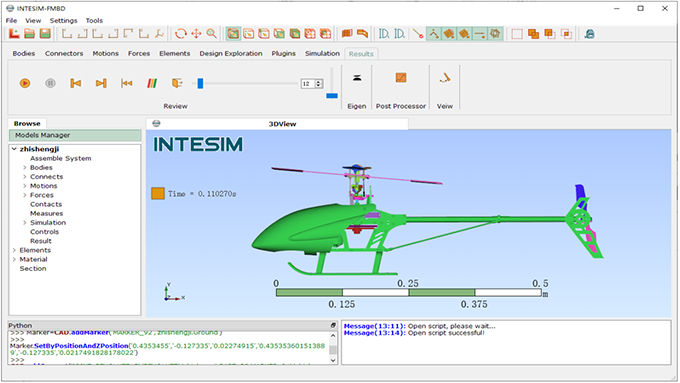Select Assemble System in the tree
The height and width of the screenshot is (383, 680).
coord(61,158)
